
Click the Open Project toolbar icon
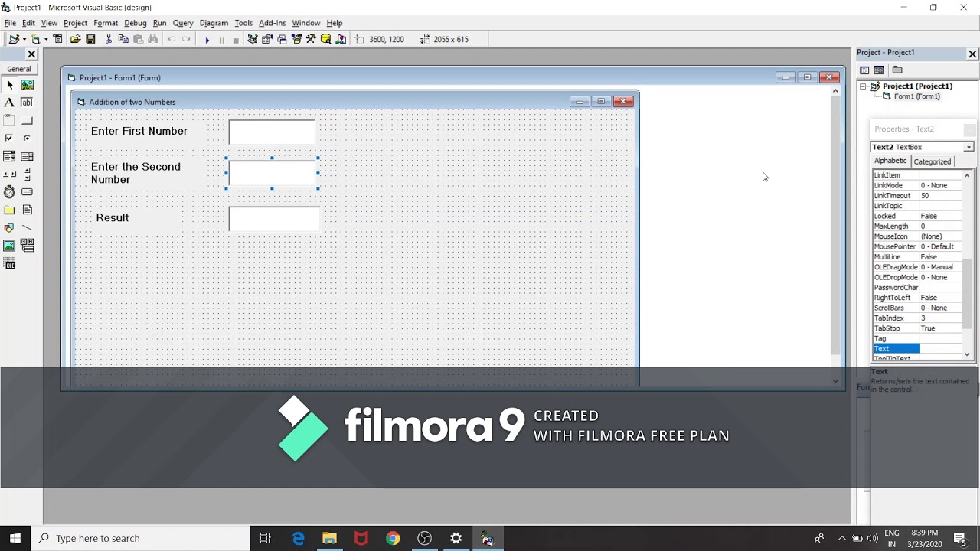coord(75,39)
